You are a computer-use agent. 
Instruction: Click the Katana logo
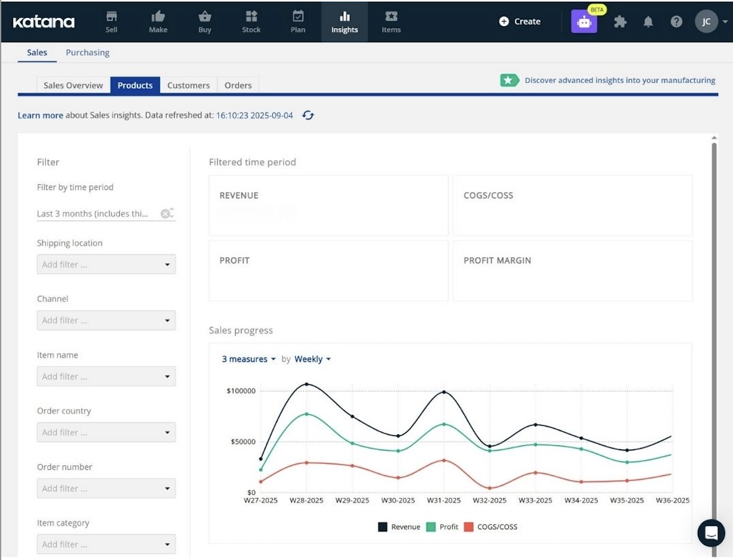click(x=44, y=22)
